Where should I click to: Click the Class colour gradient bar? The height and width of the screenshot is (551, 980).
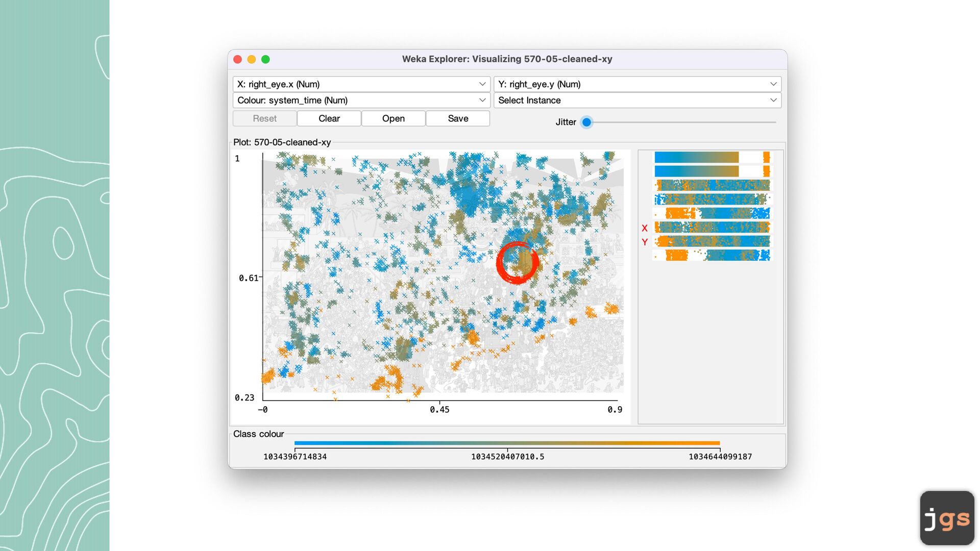[507, 443]
